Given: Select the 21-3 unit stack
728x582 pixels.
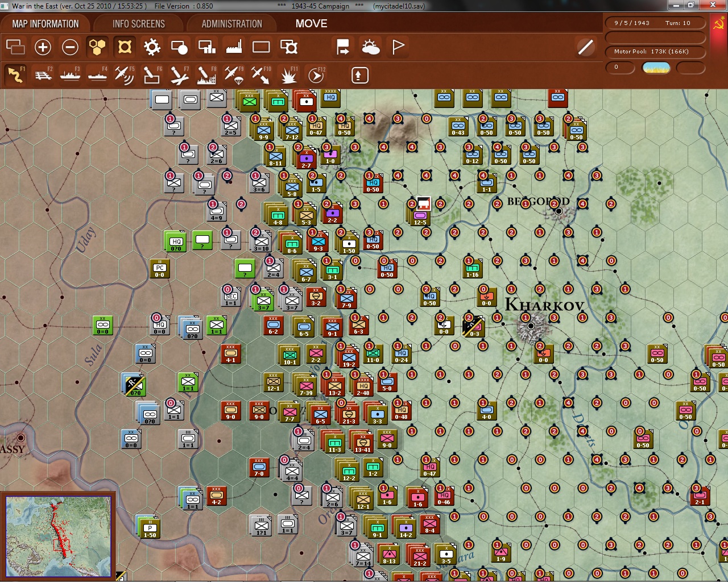Looking at the screenshot, I should click(348, 414).
